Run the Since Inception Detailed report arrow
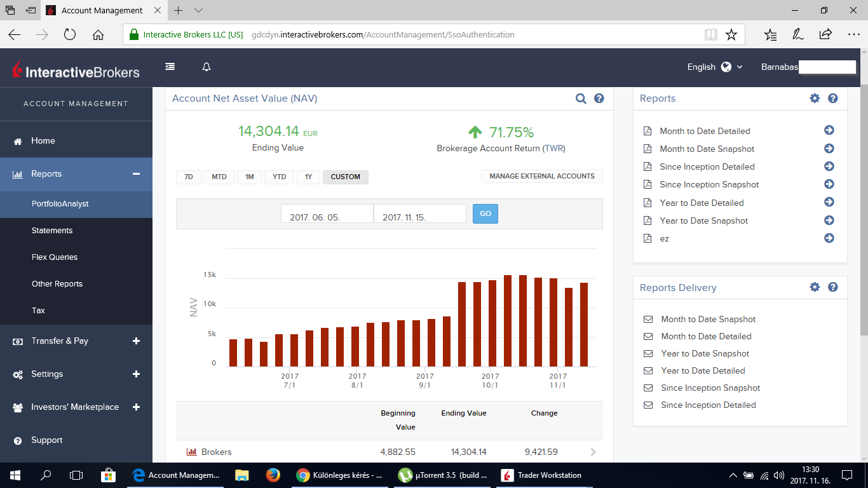The image size is (868, 488). [829, 166]
